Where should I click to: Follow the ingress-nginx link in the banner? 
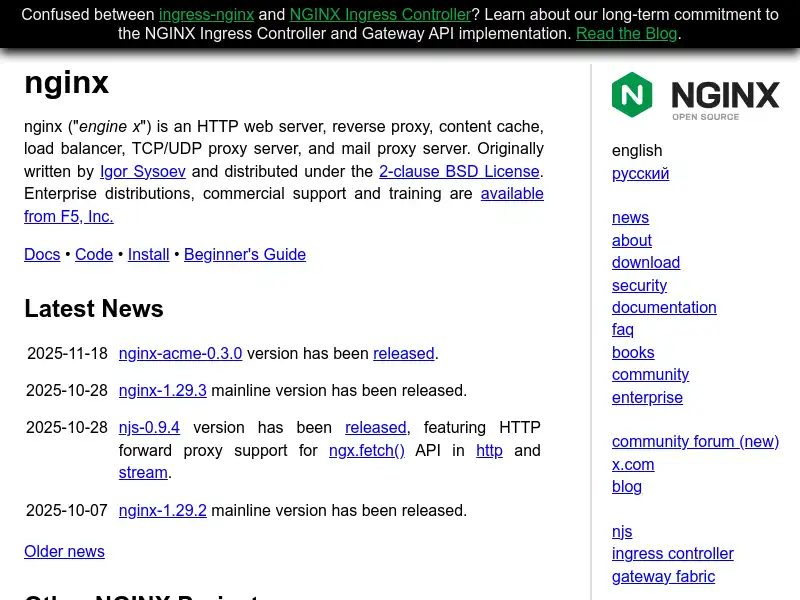(x=207, y=15)
